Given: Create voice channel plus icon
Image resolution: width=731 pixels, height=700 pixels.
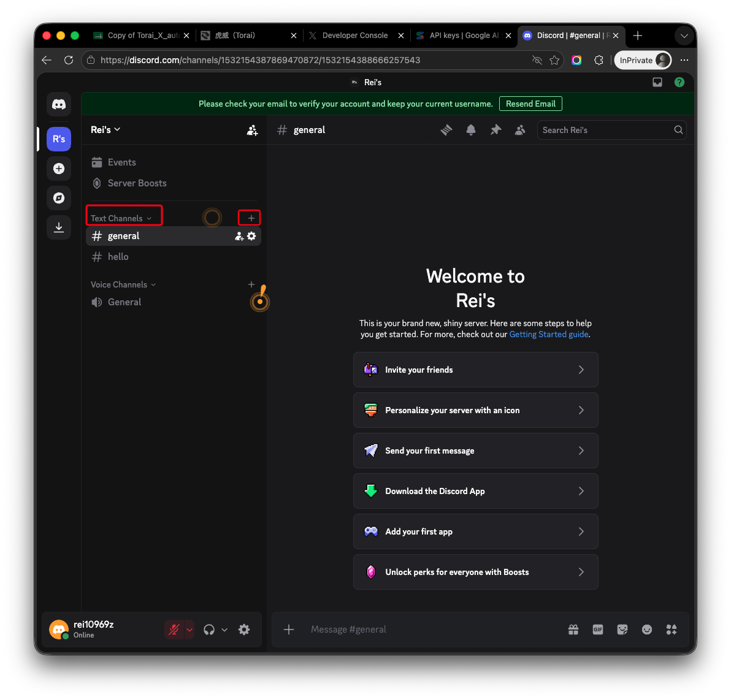Looking at the screenshot, I should pos(251,284).
